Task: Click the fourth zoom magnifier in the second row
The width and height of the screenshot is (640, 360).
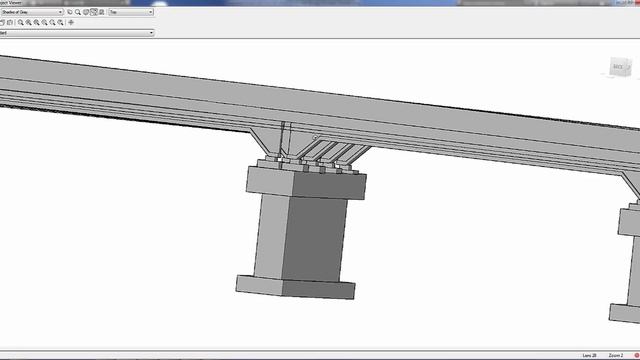Action: [44, 22]
